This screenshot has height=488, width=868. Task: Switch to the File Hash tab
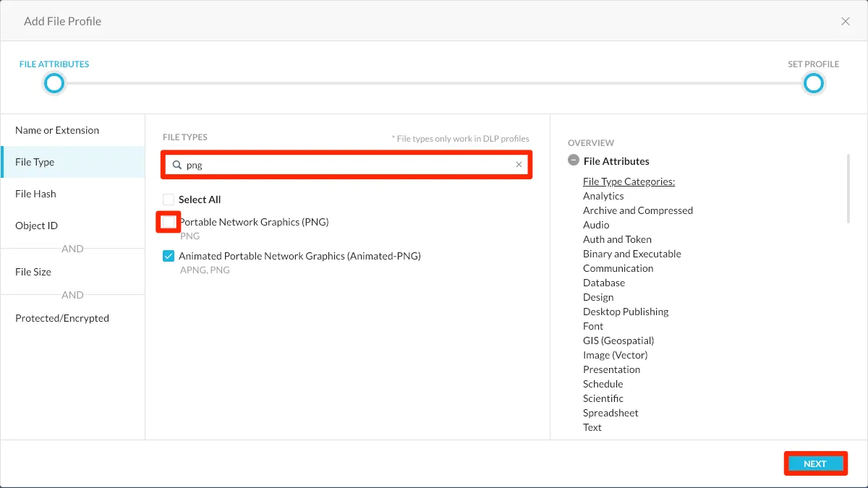click(x=35, y=194)
